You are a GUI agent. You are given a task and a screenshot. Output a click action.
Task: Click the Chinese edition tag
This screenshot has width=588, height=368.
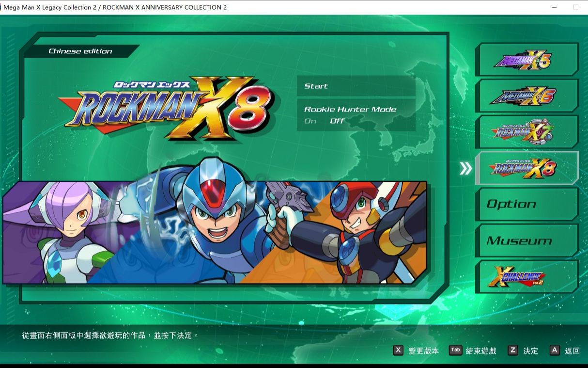pos(80,51)
